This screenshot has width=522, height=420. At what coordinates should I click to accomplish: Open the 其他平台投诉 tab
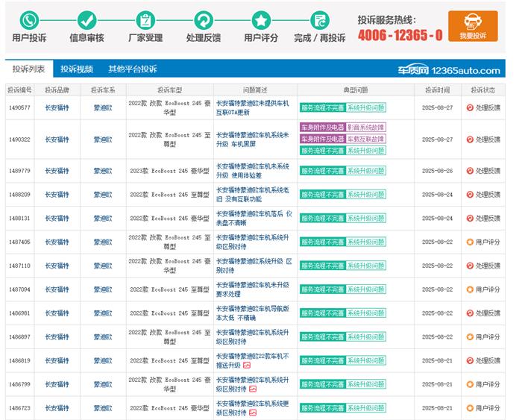[x=133, y=69]
